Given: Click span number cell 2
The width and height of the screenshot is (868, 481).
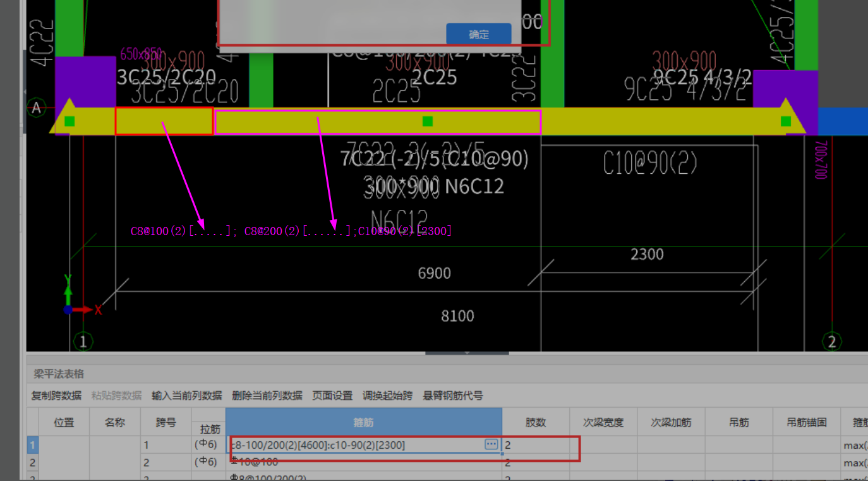Looking at the screenshot, I should [166, 462].
